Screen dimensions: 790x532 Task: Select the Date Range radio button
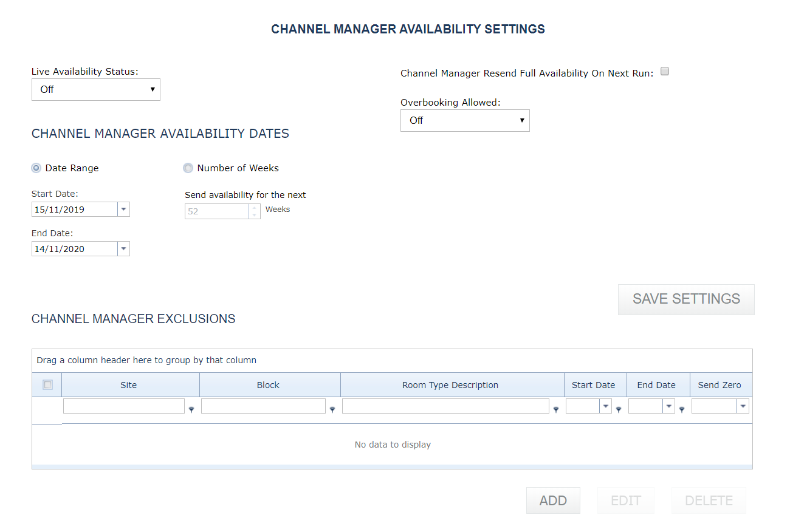(36, 168)
